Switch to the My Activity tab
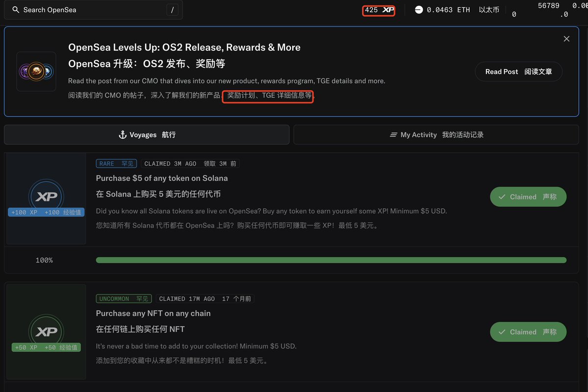Viewport: 588px width, 392px height. pyautogui.click(x=436, y=135)
